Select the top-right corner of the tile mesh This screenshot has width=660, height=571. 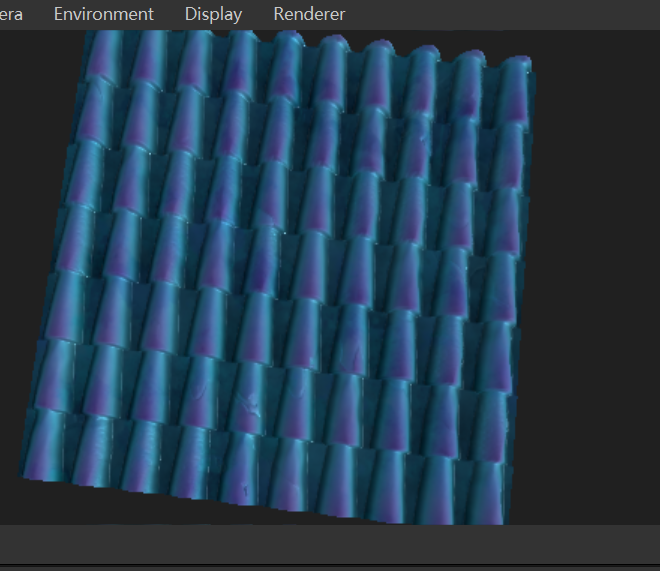(x=526, y=62)
